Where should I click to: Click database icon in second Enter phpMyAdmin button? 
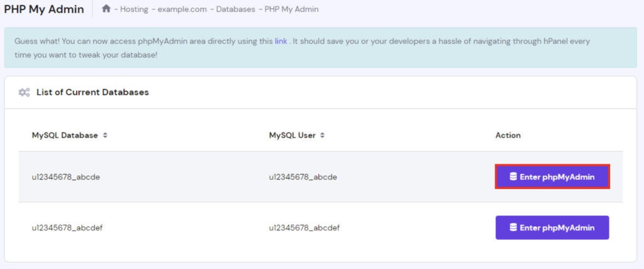tap(513, 227)
